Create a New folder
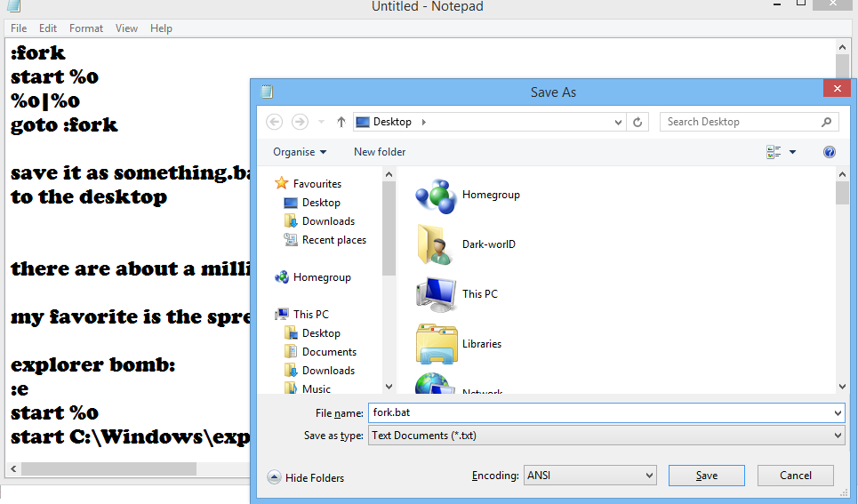Screen dimensions: 858x504 380,152
